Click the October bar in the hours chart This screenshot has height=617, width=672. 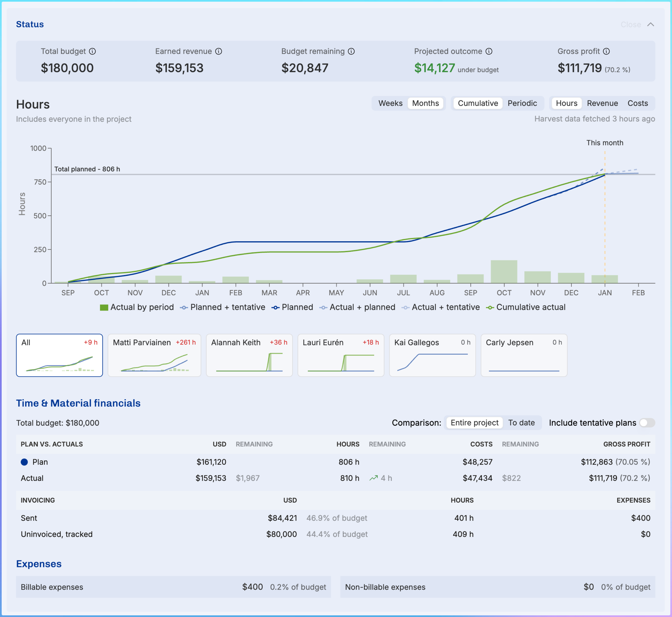coord(504,272)
